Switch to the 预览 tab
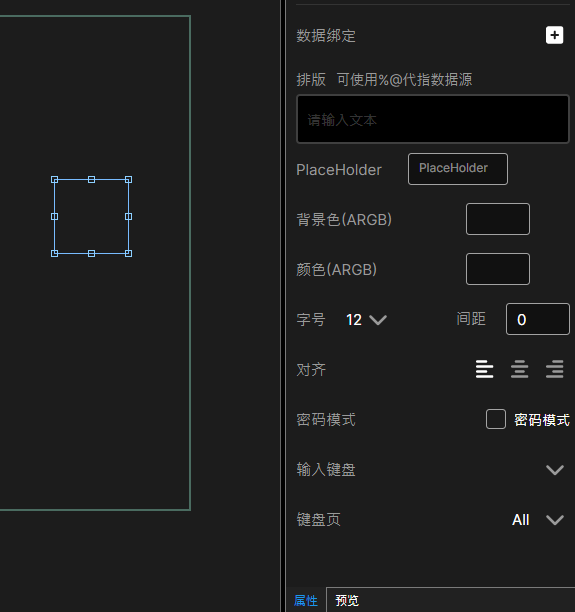The image size is (575, 612). (x=347, y=600)
